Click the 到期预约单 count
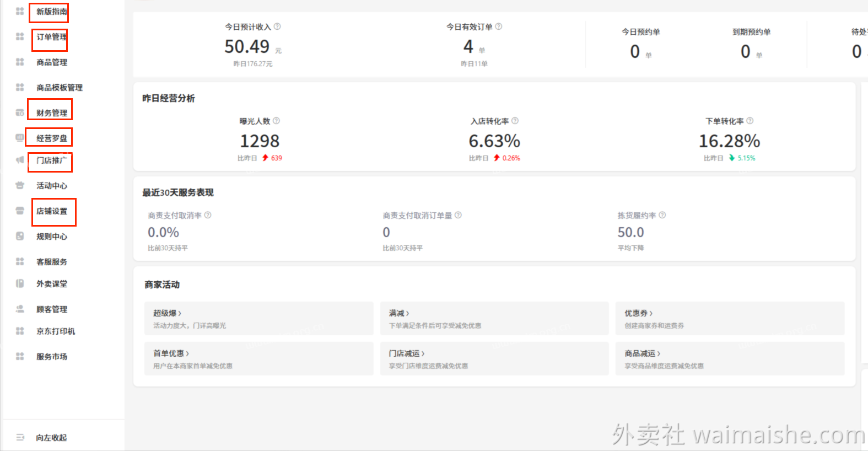Image resolution: width=868 pixels, height=451 pixels. [x=746, y=51]
